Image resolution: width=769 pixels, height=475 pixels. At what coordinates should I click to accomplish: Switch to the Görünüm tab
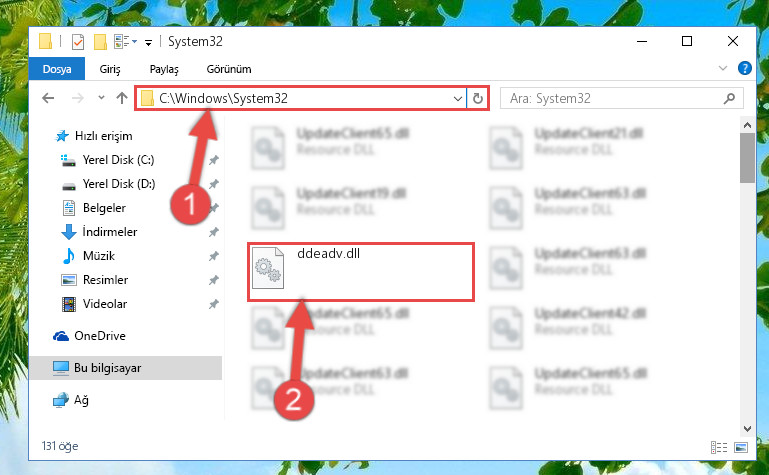(x=229, y=69)
